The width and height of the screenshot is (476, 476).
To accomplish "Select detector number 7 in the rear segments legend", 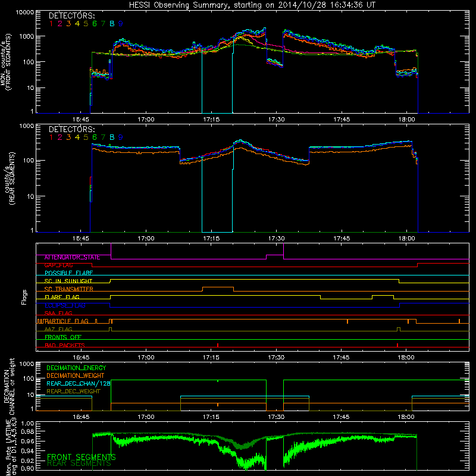I will (x=103, y=137).
